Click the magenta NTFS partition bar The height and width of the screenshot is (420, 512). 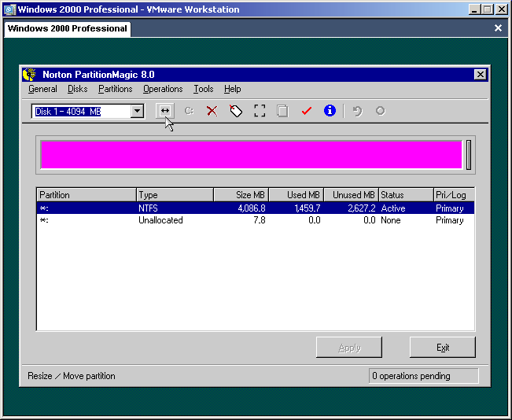[x=251, y=155]
